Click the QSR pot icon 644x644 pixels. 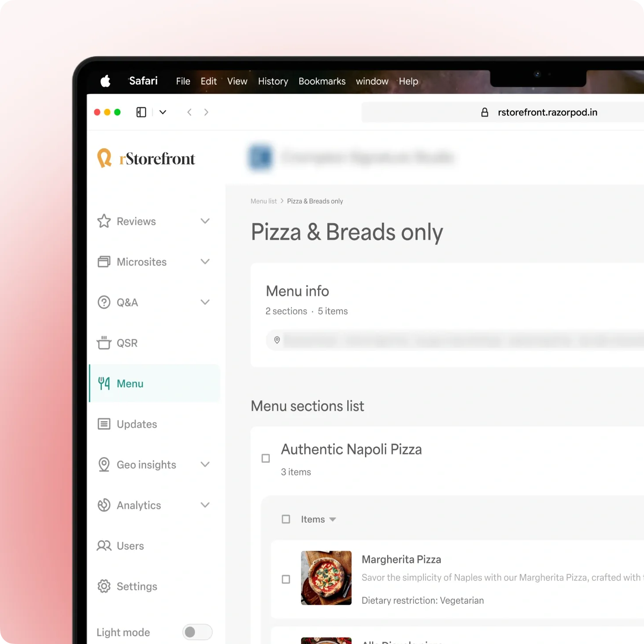[x=104, y=343]
